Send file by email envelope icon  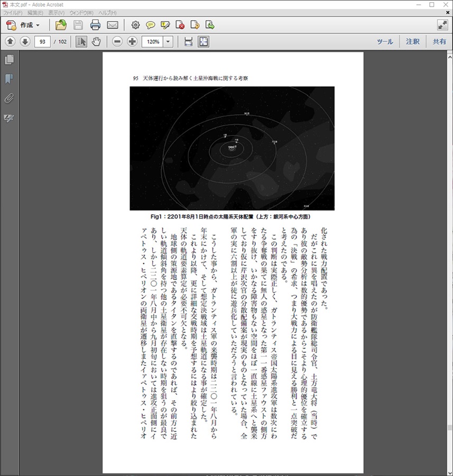[x=113, y=25]
